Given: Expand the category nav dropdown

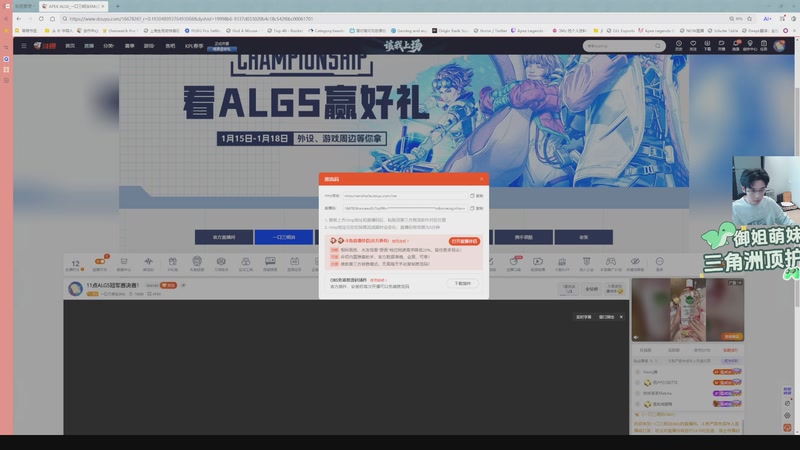Looking at the screenshot, I should (x=109, y=46).
